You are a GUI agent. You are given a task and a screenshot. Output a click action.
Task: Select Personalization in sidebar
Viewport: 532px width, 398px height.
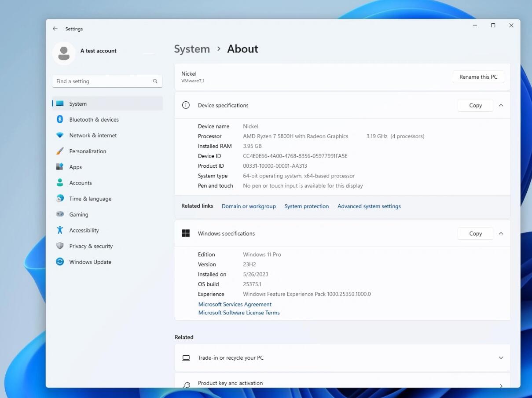click(107, 151)
